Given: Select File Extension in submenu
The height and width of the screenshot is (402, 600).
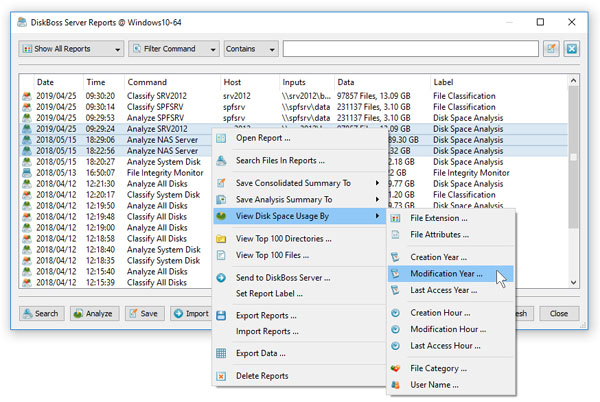Looking at the screenshot, I should (x=451, y=218).
